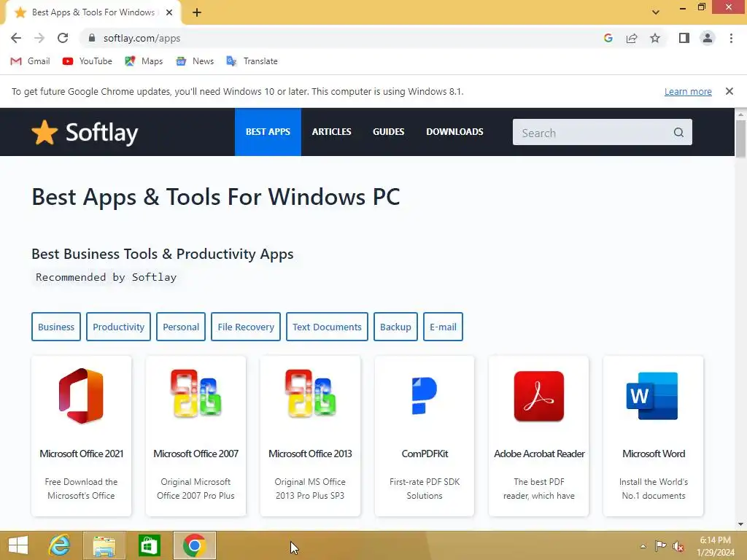Open the Chrome profile avatar

click(x=708, y=38)
